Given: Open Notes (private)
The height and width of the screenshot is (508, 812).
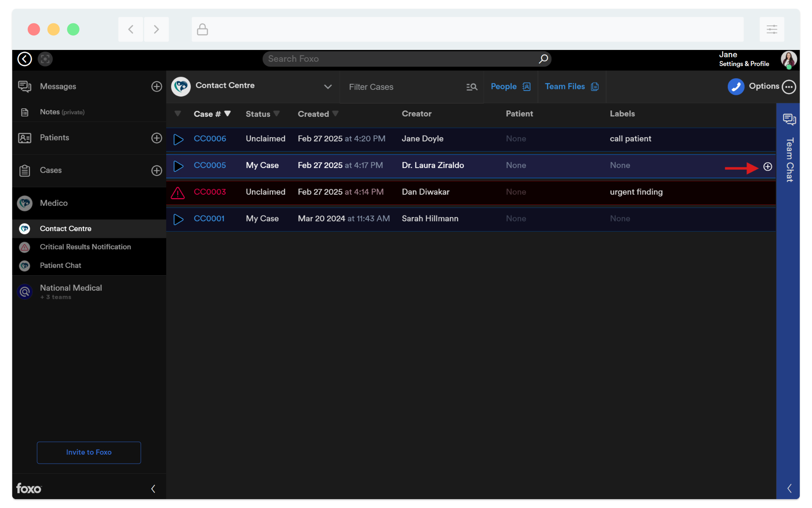Looking at the screenshot, I should 62,112.
